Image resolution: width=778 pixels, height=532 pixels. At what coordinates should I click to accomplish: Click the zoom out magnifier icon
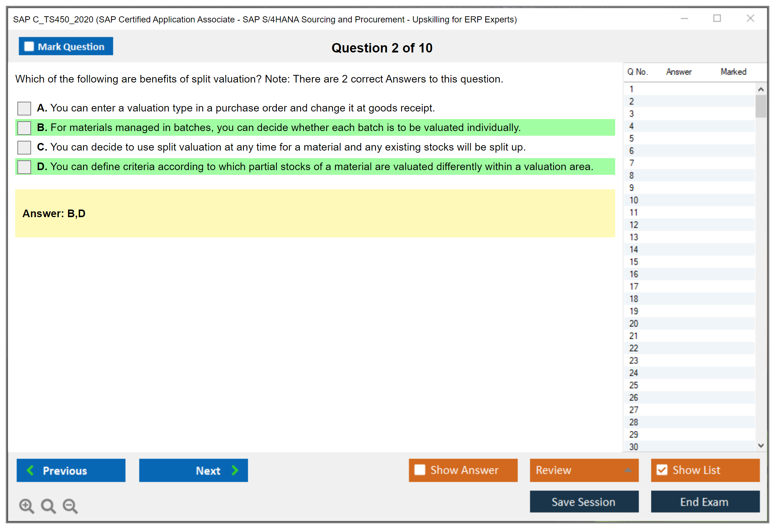pos(70,506)
